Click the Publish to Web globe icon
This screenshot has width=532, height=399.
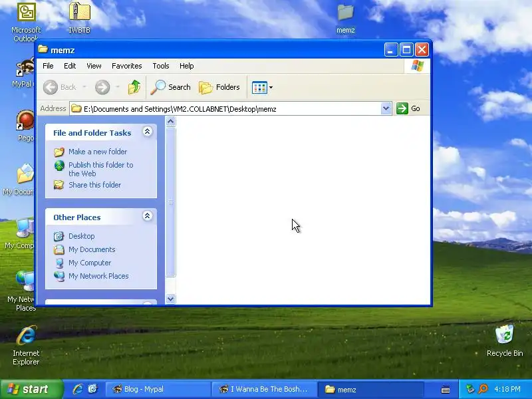(59, 166)
